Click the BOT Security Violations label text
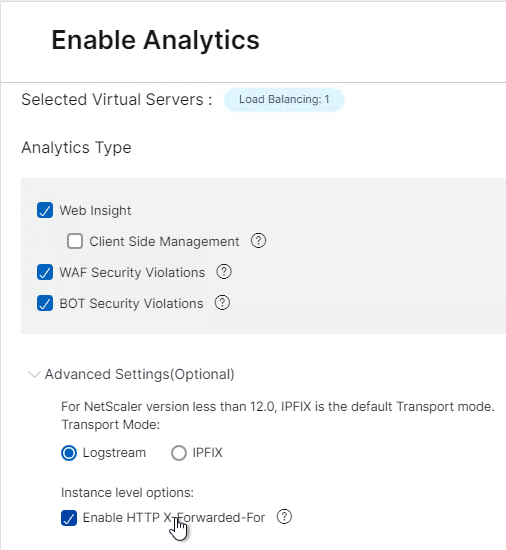Image resolution: width=506 pixels, height=550 pixels. point(131,303)
